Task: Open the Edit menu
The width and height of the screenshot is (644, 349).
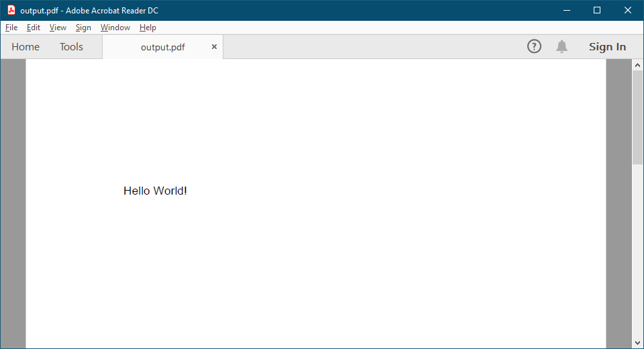Action: click(x=34, y=28)
